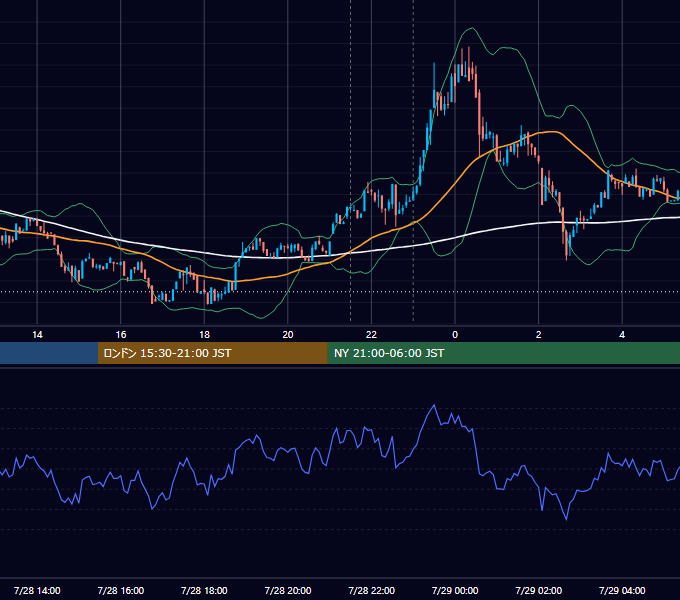Click the blue session bar before ロンドン
This screenshot has height=600, width=680.
pyautogui.click(x=49, y=353)
